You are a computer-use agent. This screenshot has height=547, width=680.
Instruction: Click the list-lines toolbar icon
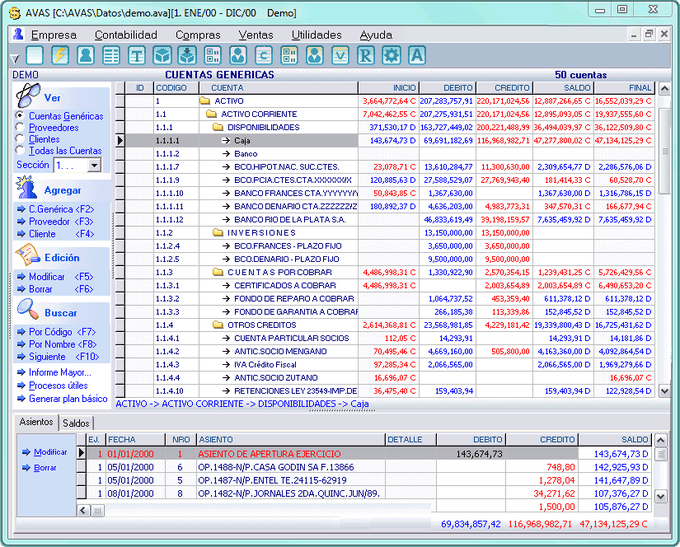click(111, 55)
